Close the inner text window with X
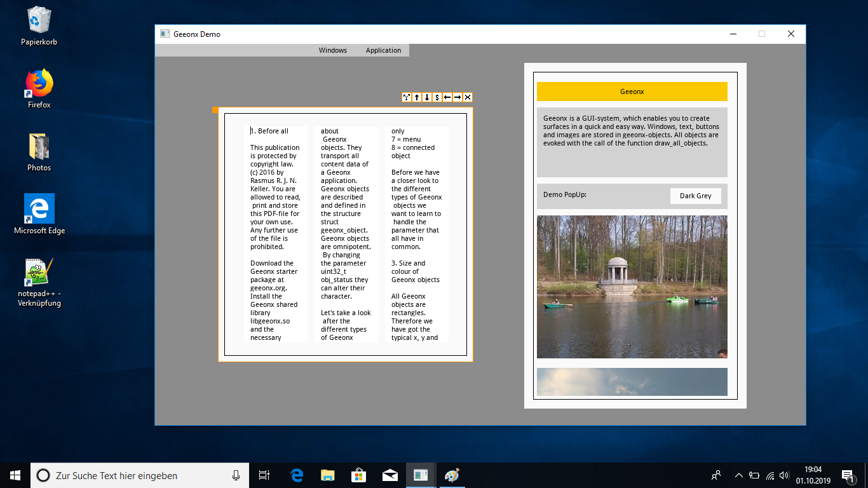 click(468, 97)
